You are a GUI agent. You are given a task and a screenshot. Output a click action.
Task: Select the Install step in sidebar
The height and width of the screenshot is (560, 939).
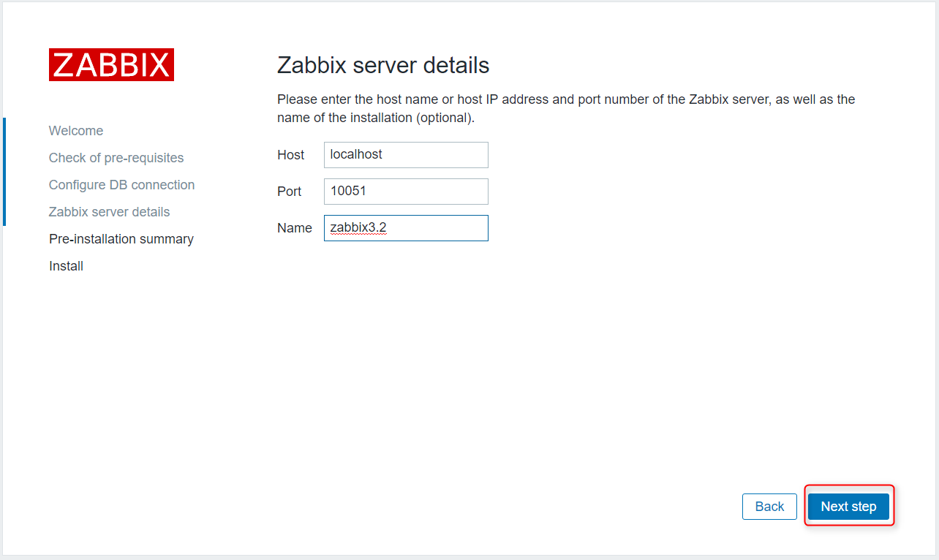(66, 266)
